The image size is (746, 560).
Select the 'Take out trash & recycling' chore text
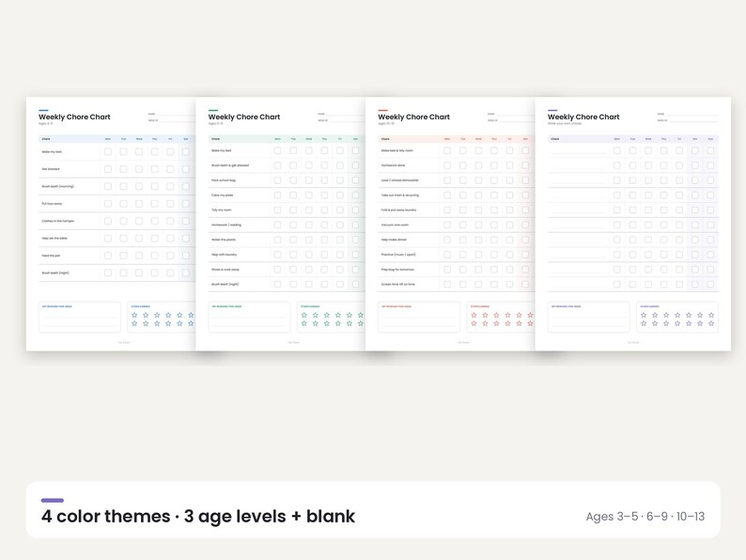[400, 195]
